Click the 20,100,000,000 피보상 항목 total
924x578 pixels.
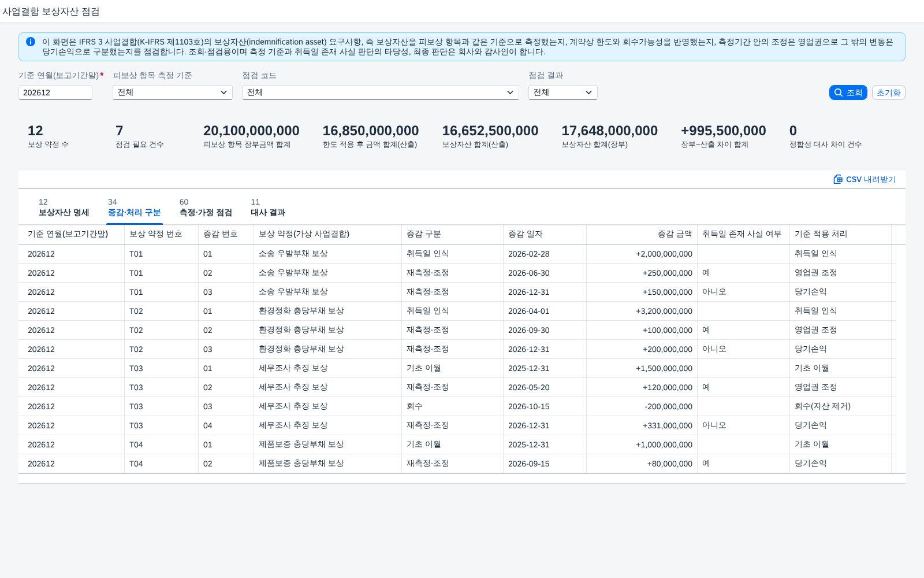click(251, 131)
